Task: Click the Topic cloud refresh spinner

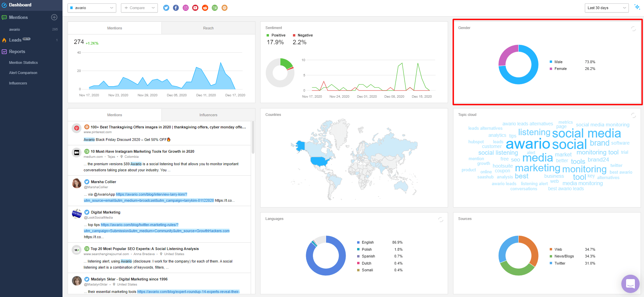Action: [x=634, y=116]
